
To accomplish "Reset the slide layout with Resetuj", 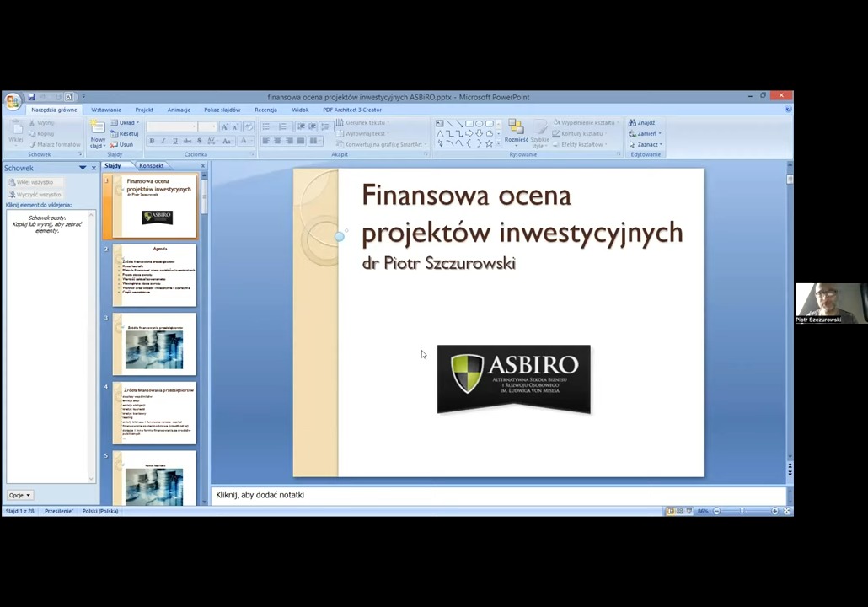I will tap(125, 133).
